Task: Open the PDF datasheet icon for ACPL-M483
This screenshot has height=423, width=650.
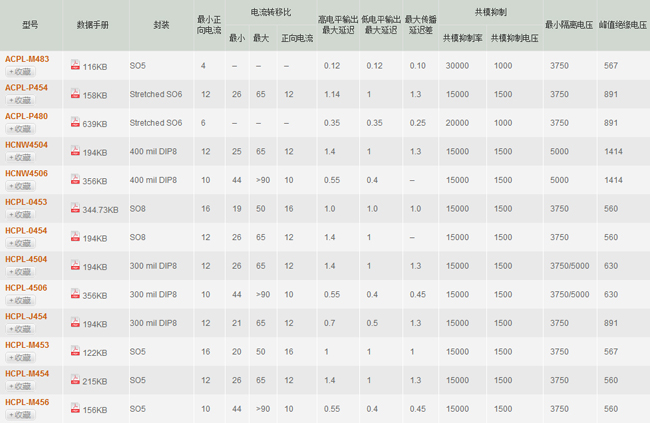Action: [x=75, y=66]
